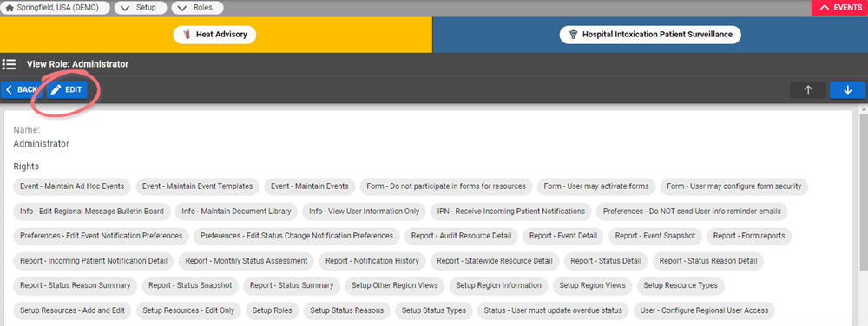Click Report - Event Detail chip
Screen dimensions: 868x326
pyautogui.click(x=563, y=236)
